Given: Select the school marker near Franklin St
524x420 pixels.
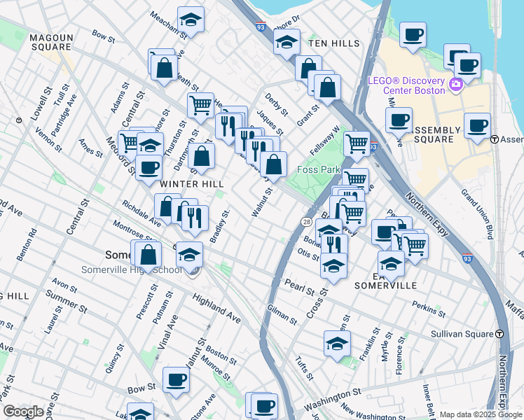Looking at the screenshot, I should click(x=337, y=344).
